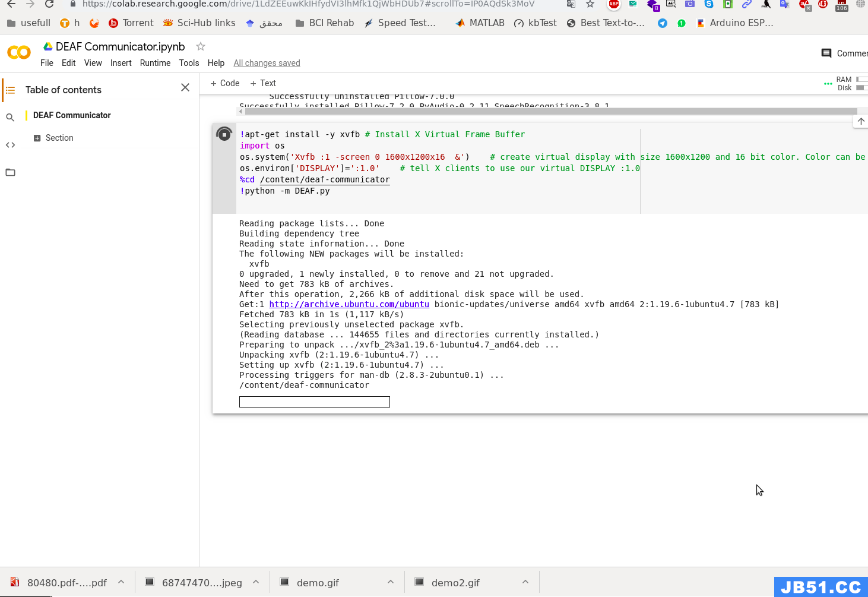Viewport: 868px width, 597px height.
Task: Open the Insert menu
Action: 121,63
